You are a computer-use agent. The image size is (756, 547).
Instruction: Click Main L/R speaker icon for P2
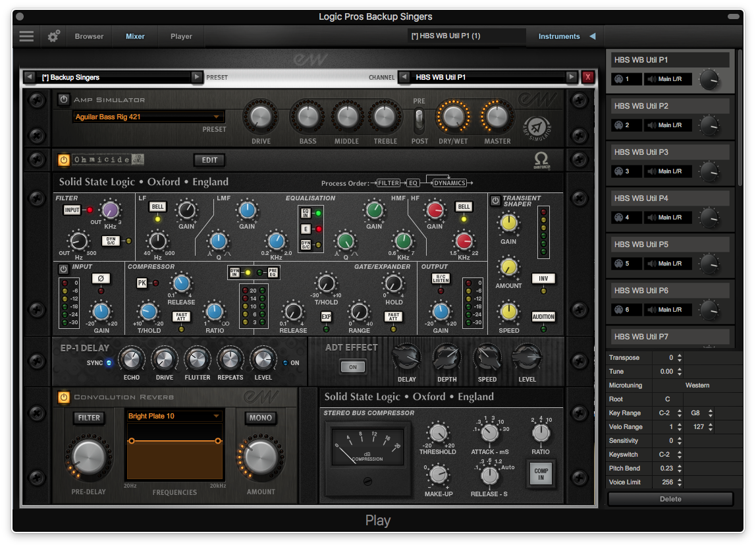click(652, 125)
